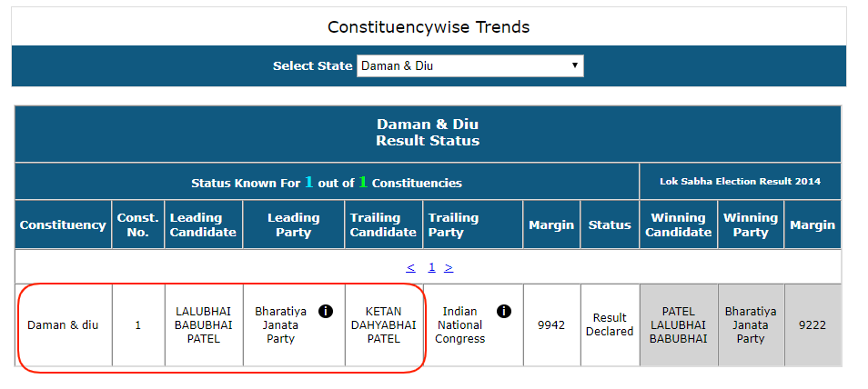
Task: Click the 9942 margin value
Action: 551,324
